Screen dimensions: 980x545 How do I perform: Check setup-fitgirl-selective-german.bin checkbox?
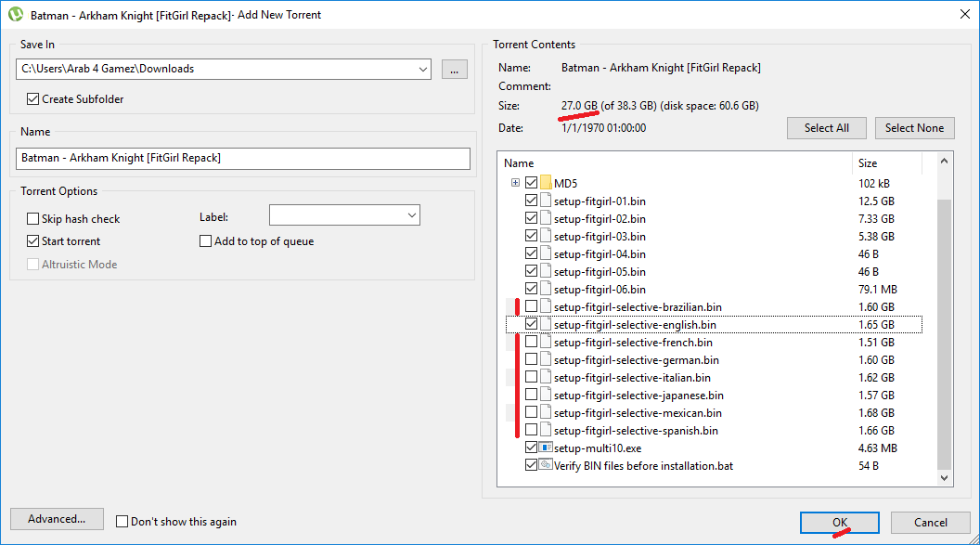point(531,359)
